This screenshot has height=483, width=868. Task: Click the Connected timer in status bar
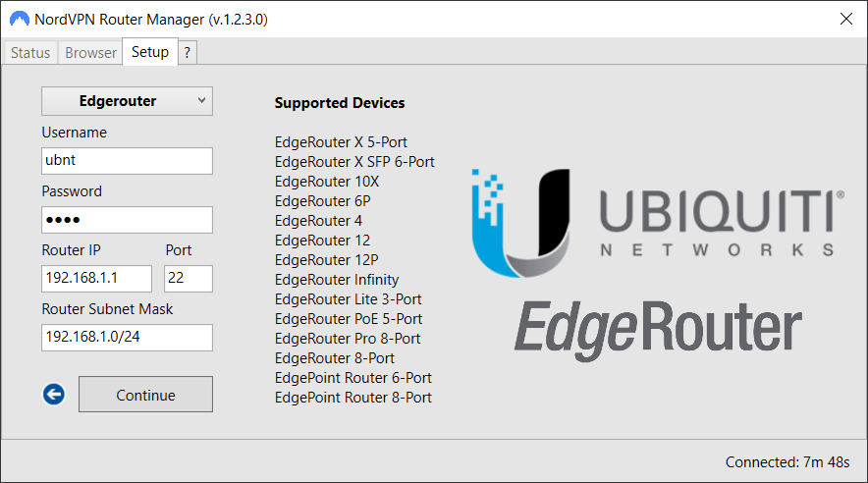[x=787, y=462]
